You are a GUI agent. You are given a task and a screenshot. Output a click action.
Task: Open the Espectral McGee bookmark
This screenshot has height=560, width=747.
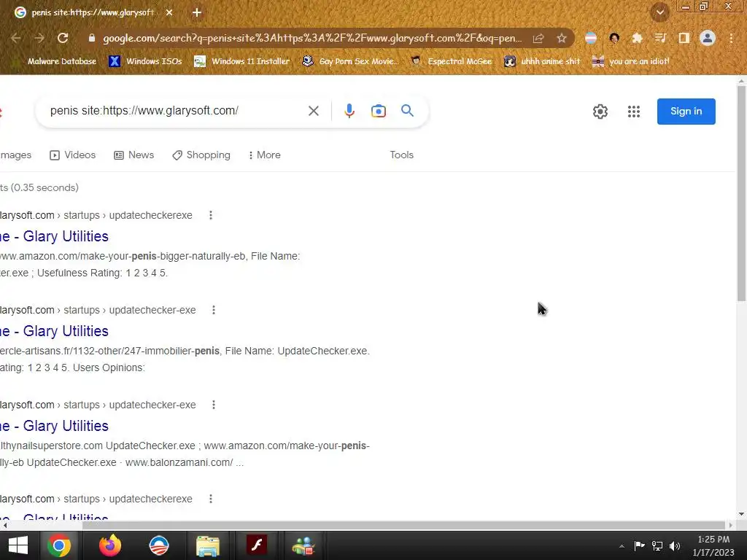451,61
